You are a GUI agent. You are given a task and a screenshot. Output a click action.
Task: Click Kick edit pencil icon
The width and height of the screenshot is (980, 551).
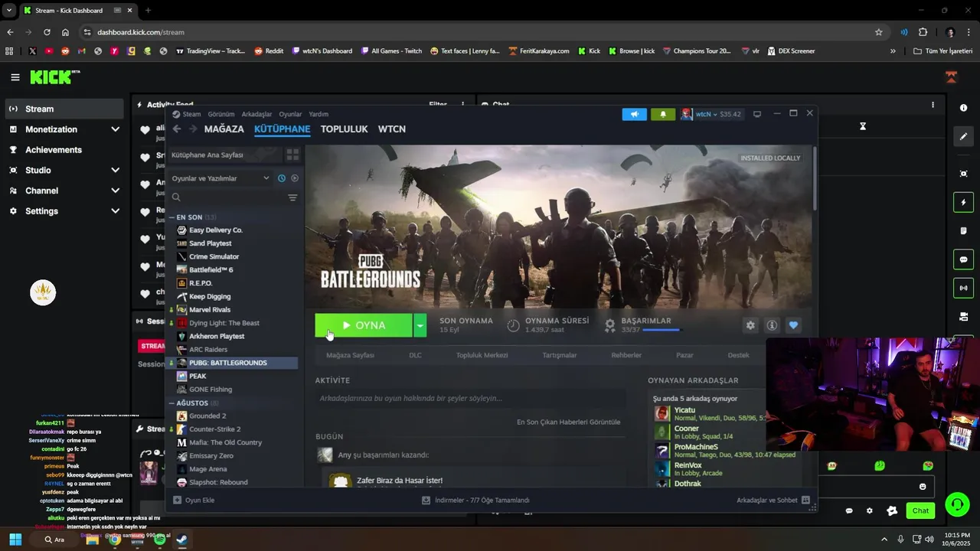click(x=963, y=136)
